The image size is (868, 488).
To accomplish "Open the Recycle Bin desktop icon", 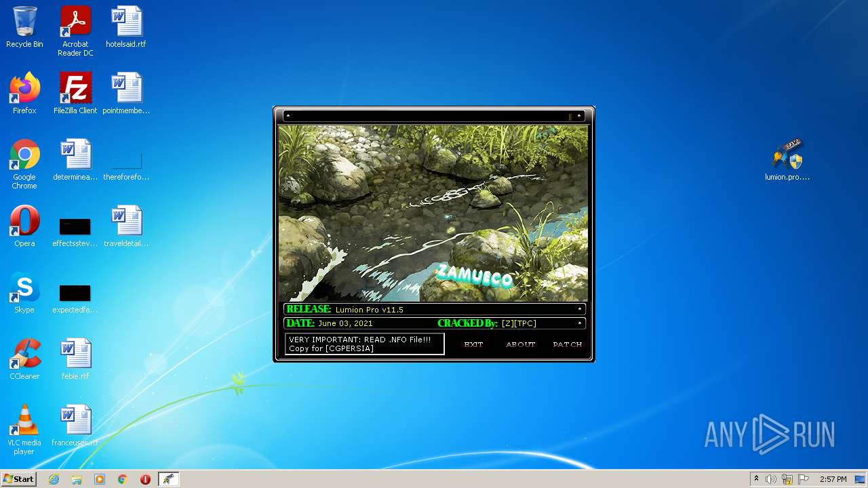I will pos(24,27).
